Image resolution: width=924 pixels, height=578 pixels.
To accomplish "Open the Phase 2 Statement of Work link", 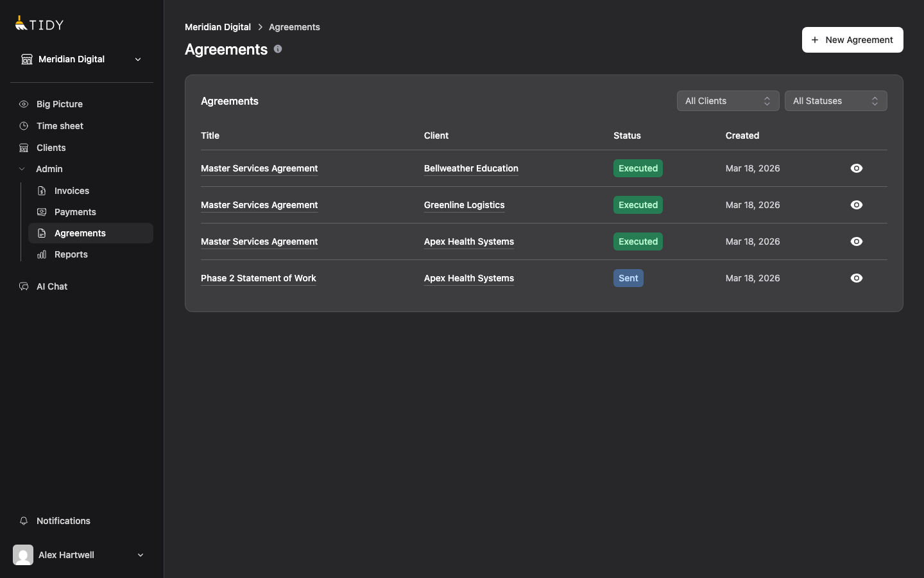I will click(259, 278).
